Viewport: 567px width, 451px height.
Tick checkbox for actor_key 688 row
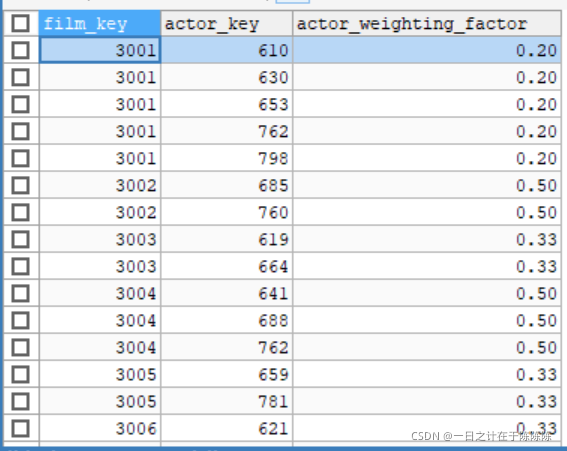(20, 320)
